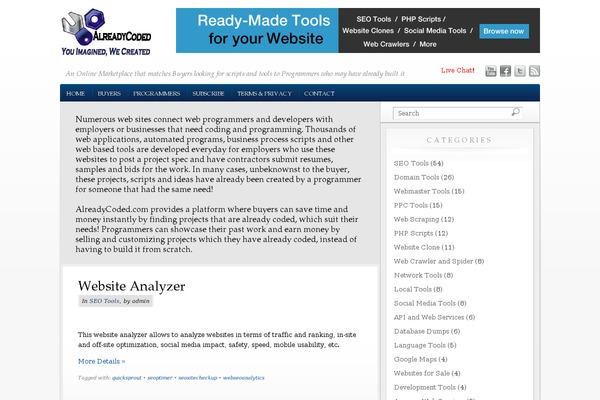Click the search magnifier icon
The width and height of the screenshot is (600, 400).
(x=515, y=112)
